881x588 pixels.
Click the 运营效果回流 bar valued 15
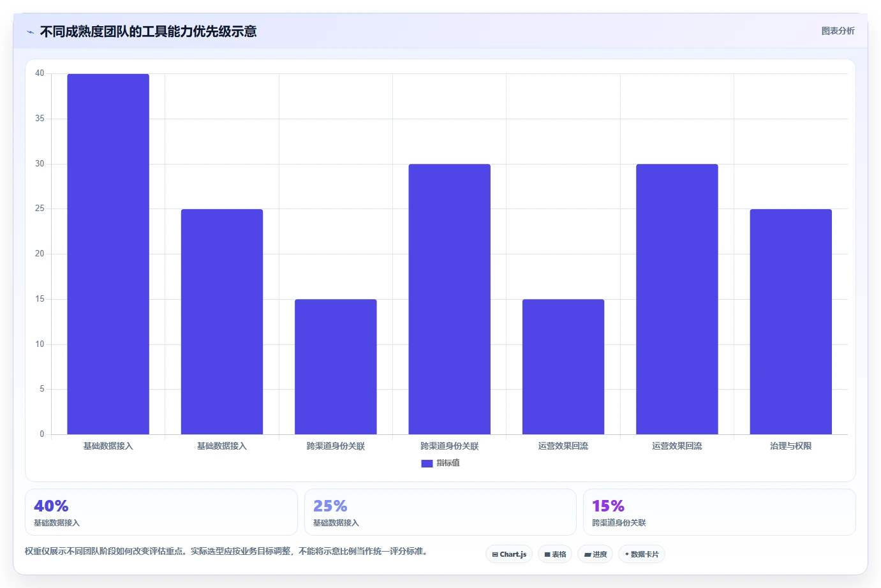click(563, 367)
